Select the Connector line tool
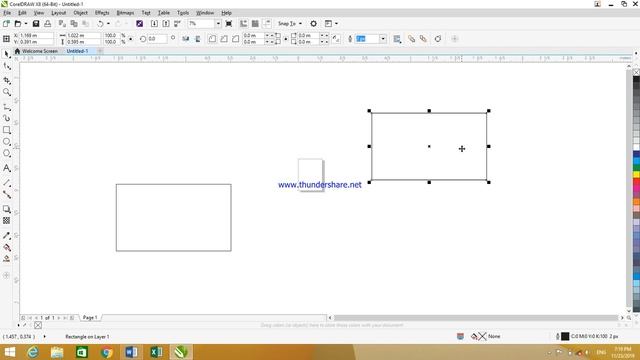Screen dimensions: 640x360 pos(7,195)
